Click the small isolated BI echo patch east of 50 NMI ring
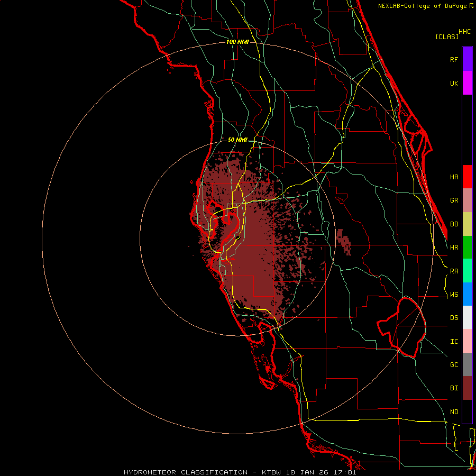The image size is (476, 476). pyautogui.click(x=344, y=242)
